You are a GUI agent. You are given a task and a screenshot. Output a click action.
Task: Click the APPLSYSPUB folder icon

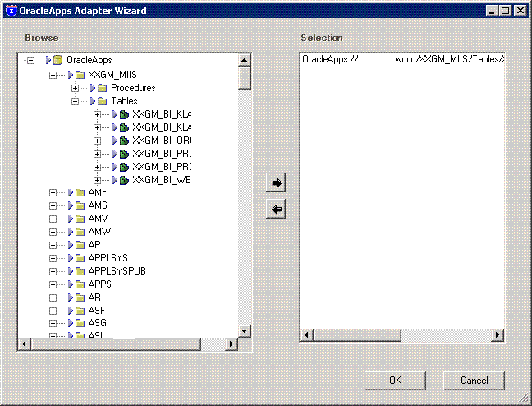click(x=80, y=271)
